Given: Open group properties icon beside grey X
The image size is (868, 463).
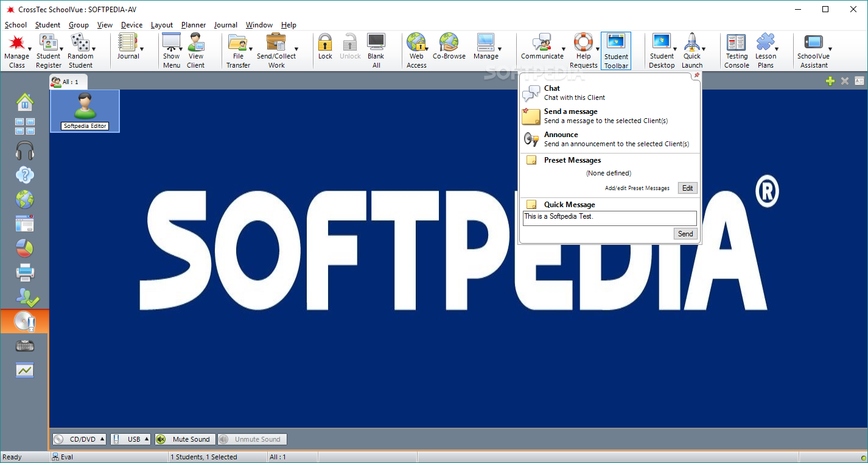Looking at the screenshot, I should coord(859,80).
